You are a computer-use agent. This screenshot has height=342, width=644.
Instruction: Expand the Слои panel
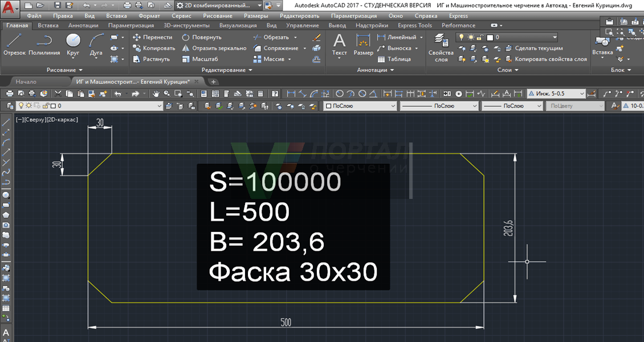coord(508,70)
